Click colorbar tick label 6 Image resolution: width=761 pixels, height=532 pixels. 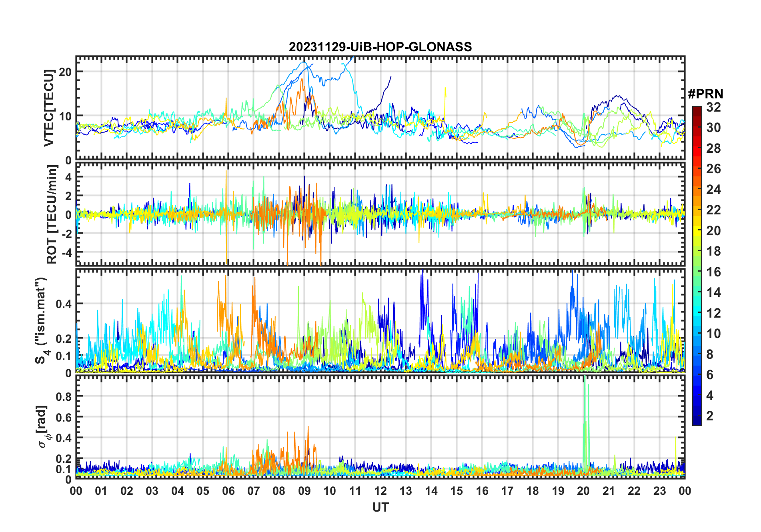pyautogui.click(x=710, y=375)
